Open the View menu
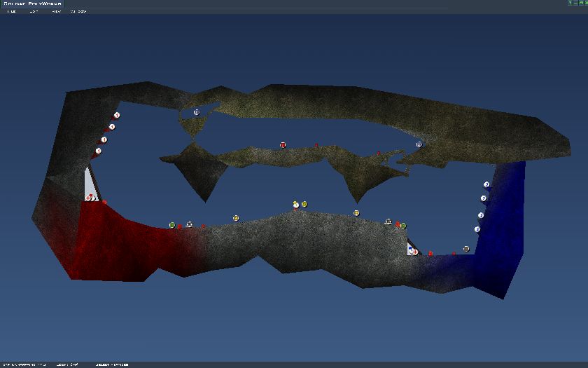This screenshot has width=588, height=368. (57, 11)
